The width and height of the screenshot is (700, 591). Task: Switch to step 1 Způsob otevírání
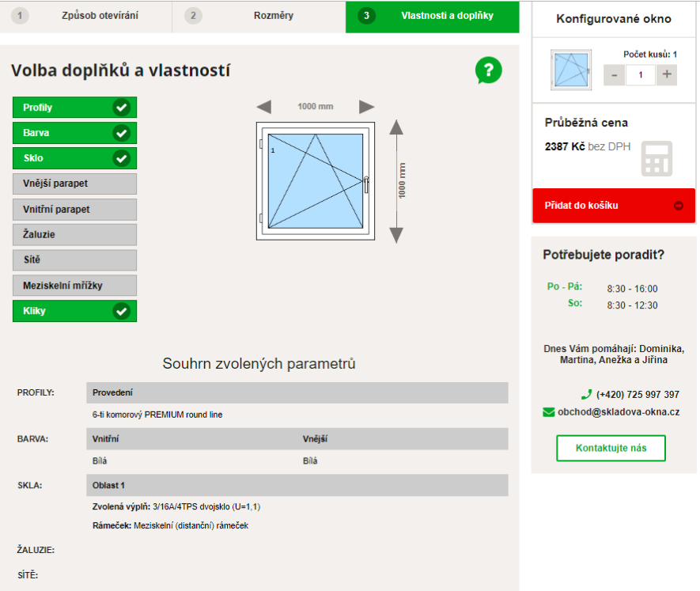pyautogui.click(x=85, y=16)
